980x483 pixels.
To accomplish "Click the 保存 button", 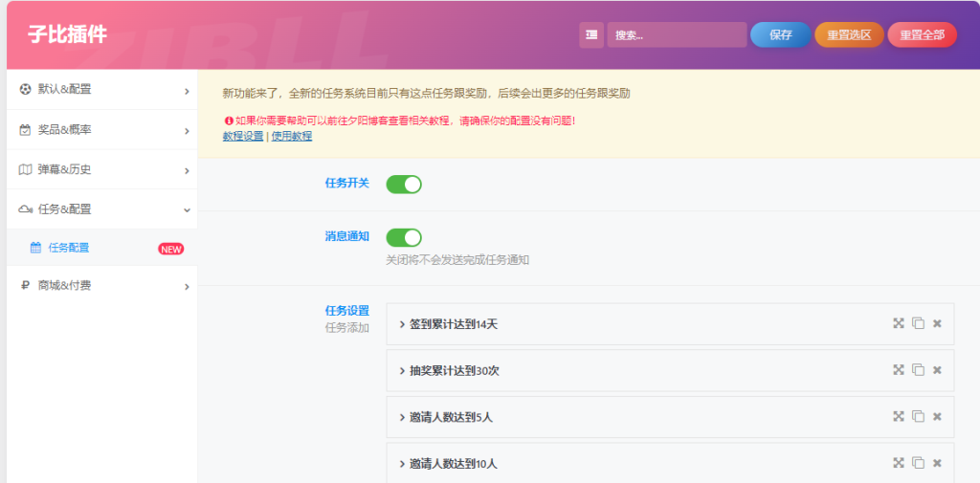I will pos(780,35).
